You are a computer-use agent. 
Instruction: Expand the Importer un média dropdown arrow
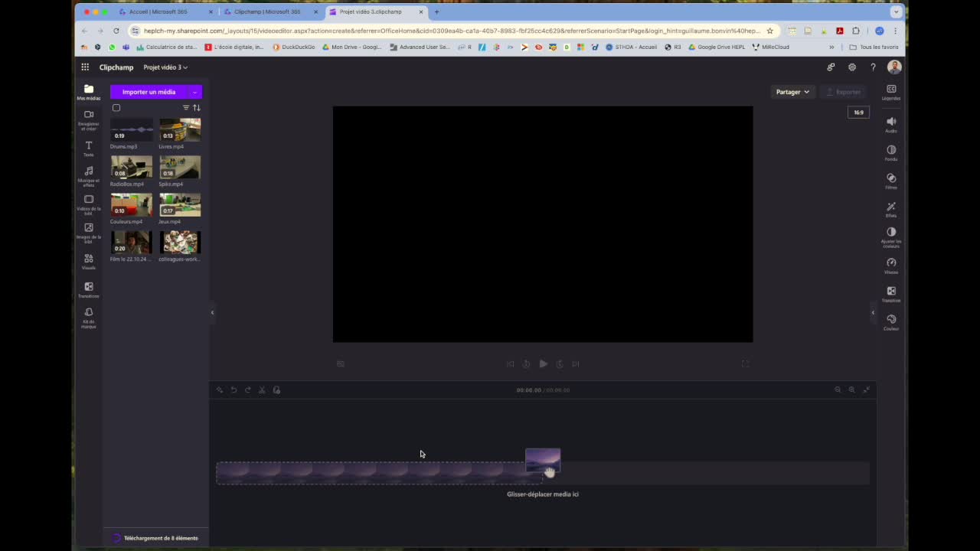coord(194,92)
